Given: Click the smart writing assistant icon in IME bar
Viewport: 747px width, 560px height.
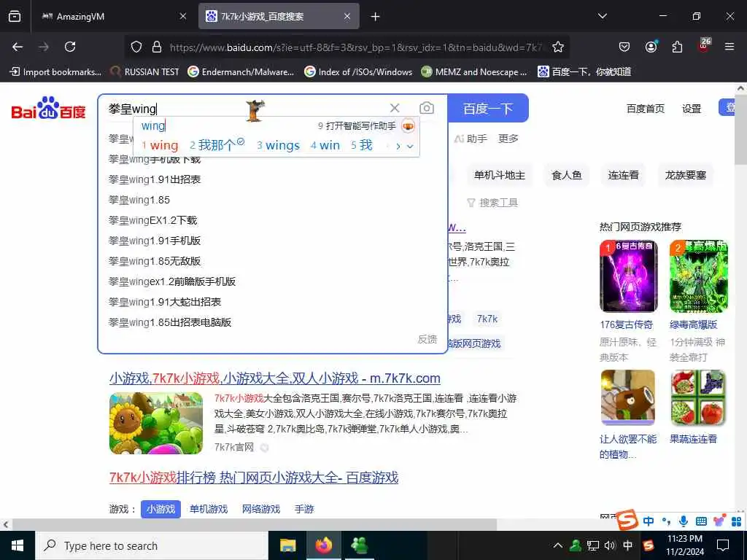Looking at the screenshot, I should (409, 125).
